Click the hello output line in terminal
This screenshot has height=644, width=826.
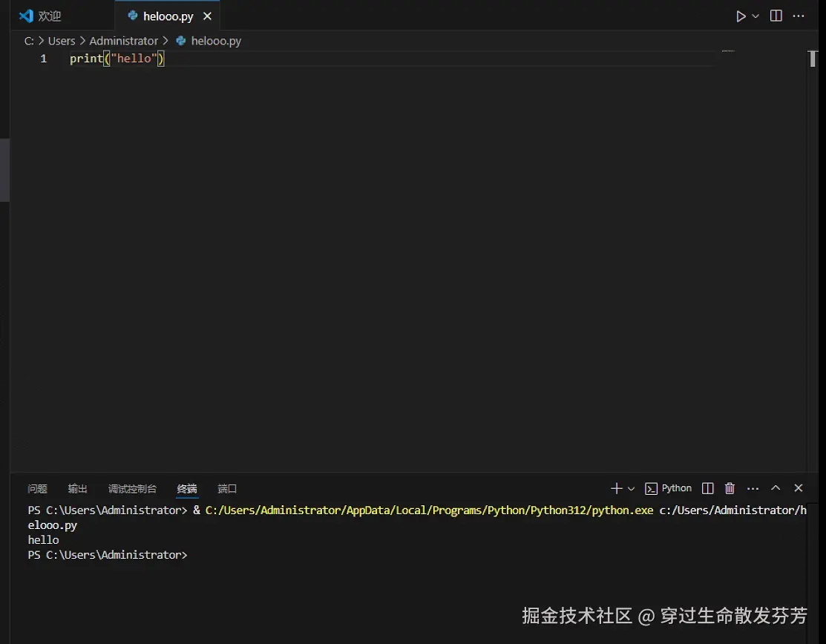tap(43, 540)
